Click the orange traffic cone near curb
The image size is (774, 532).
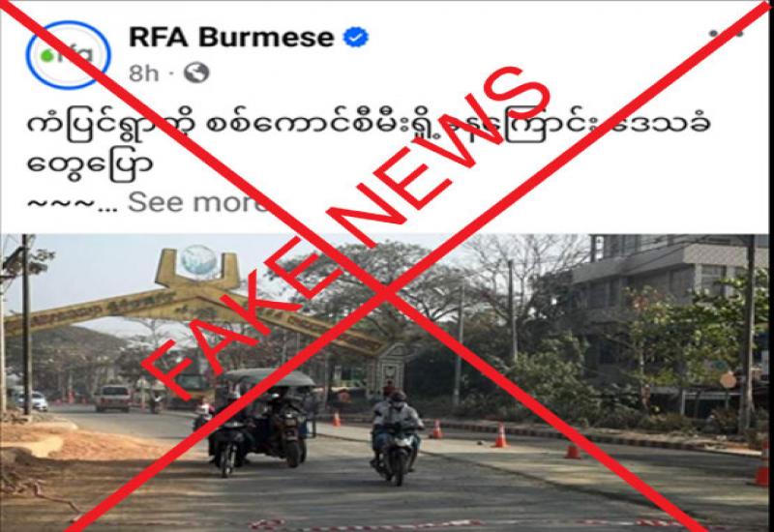click(x=500, y=436)
